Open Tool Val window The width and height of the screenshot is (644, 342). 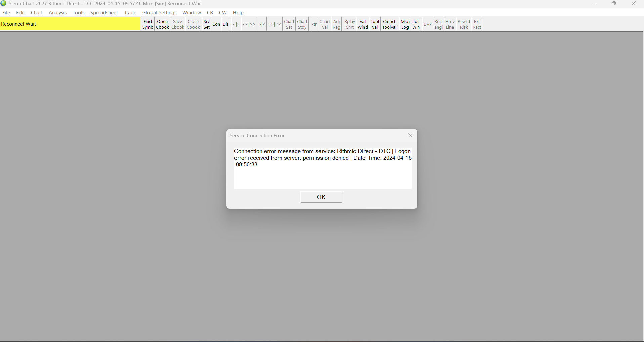click(375, 24)
